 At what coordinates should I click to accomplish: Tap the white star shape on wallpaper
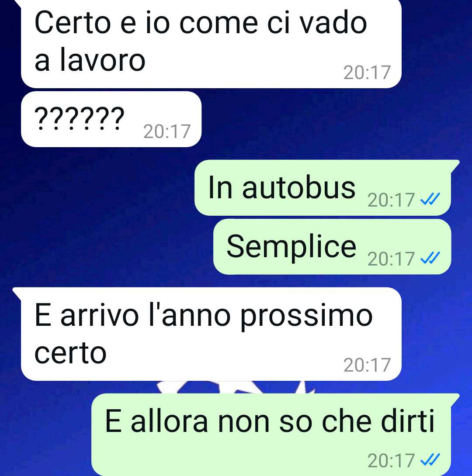234,387
